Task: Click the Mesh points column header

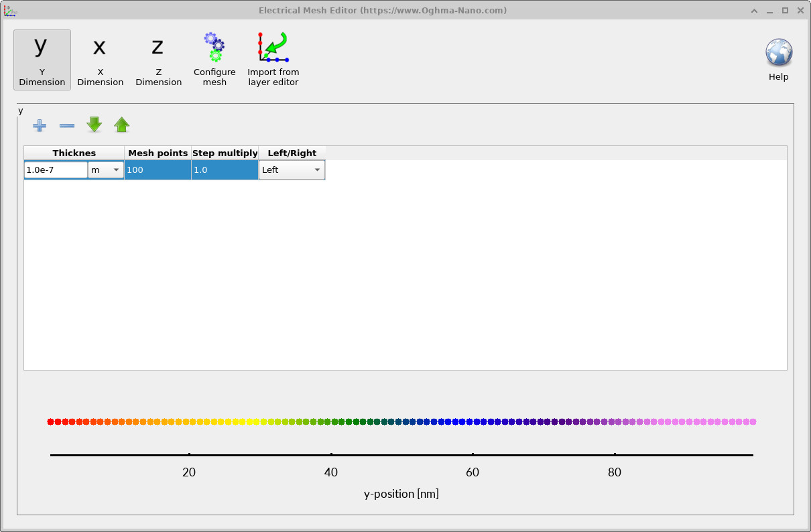Action: (158, 153)
